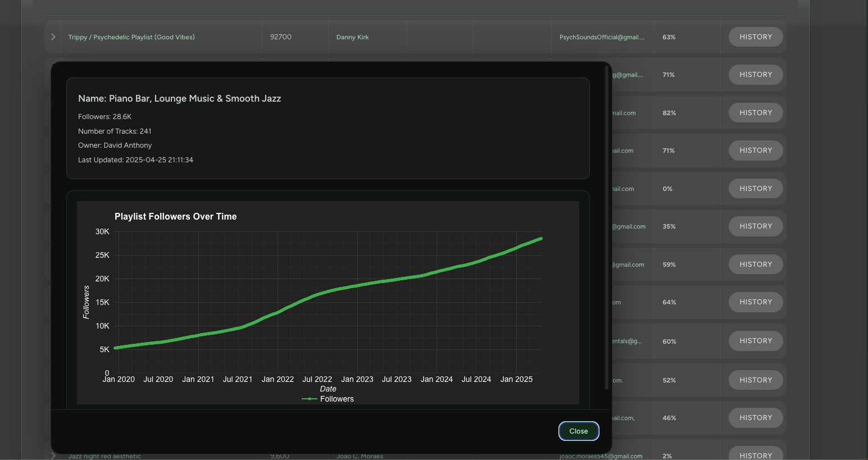Click PsychSoundsOfficial@gmail email link
The image size is (868, 460).
point(602,37)
